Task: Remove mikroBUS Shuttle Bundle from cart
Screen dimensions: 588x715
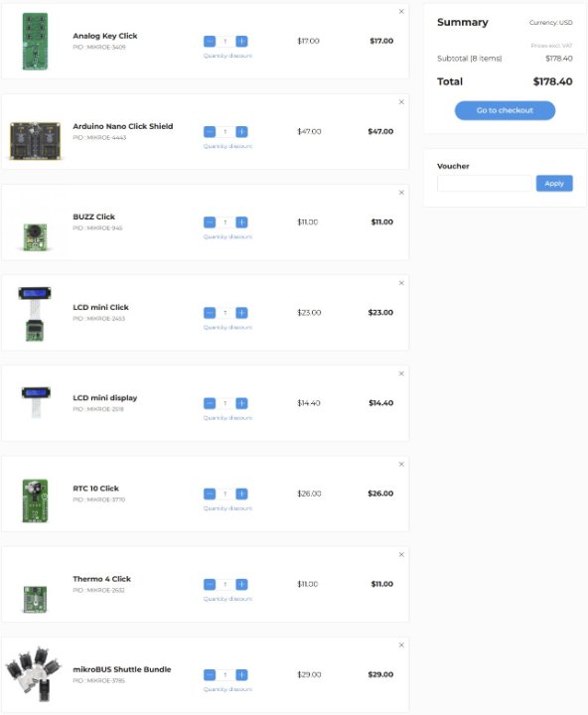Action: tap(401, 645)
